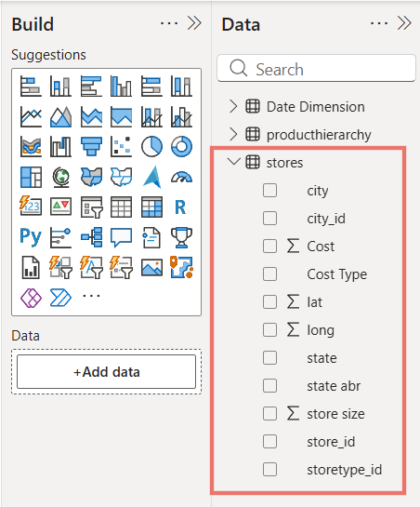Open Data pane more options ellipsis
This screenshot has width=420, height=507.
379,23
